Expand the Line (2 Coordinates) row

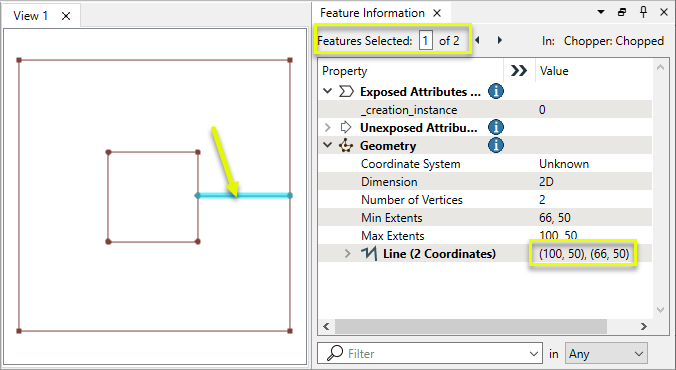[x=348, y=254]
